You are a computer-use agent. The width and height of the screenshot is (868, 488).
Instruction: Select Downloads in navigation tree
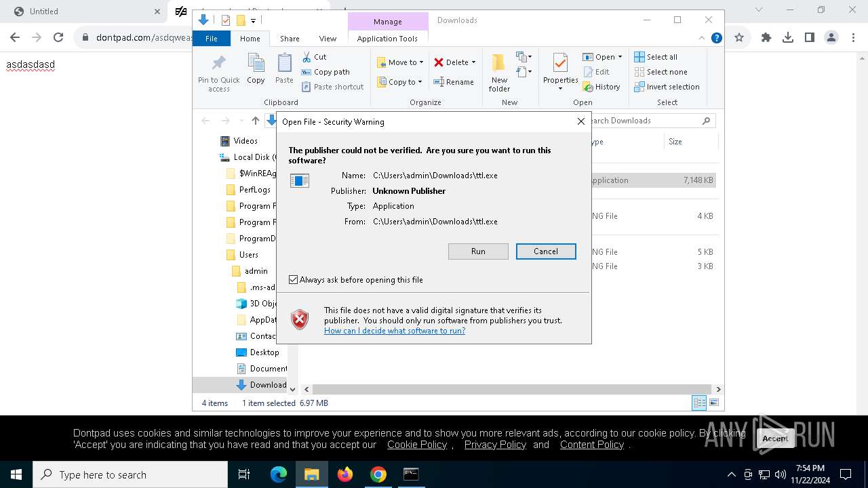click(262, 385)
